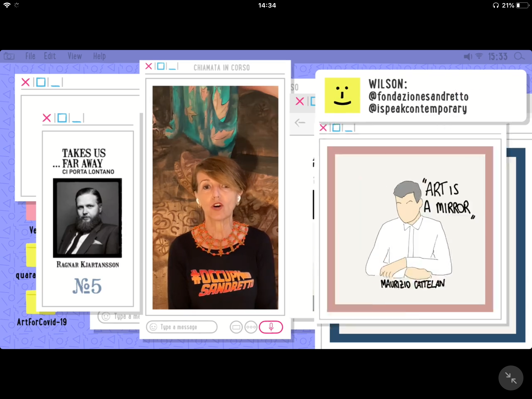Click the speaker volume icon near 15:33
This screenshot has width=532, height=399.
tap(468, 56)
